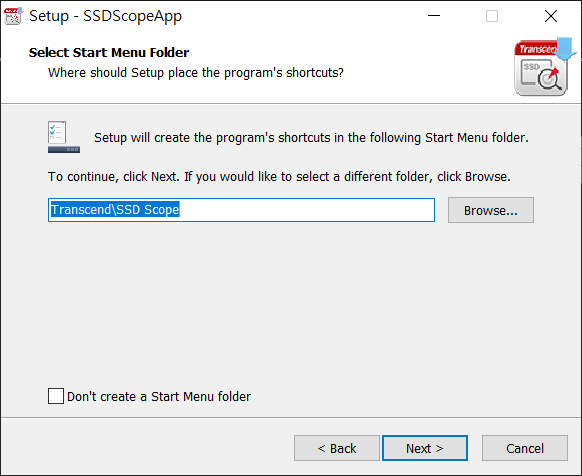Cancel the SSDScopeApp installation

click(525, 448)
